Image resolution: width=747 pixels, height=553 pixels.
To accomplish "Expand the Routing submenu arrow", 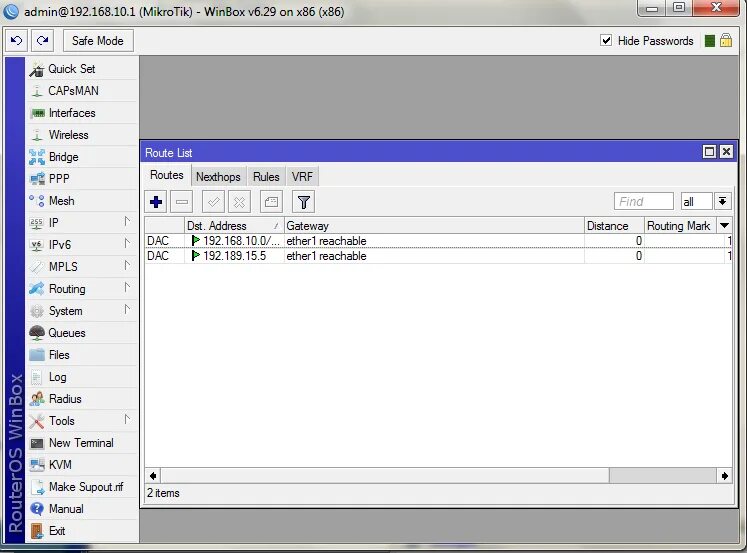I will pos(127,287).
